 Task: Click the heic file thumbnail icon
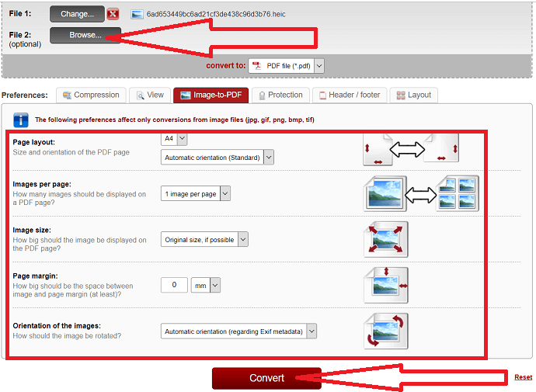pos(137,14)
